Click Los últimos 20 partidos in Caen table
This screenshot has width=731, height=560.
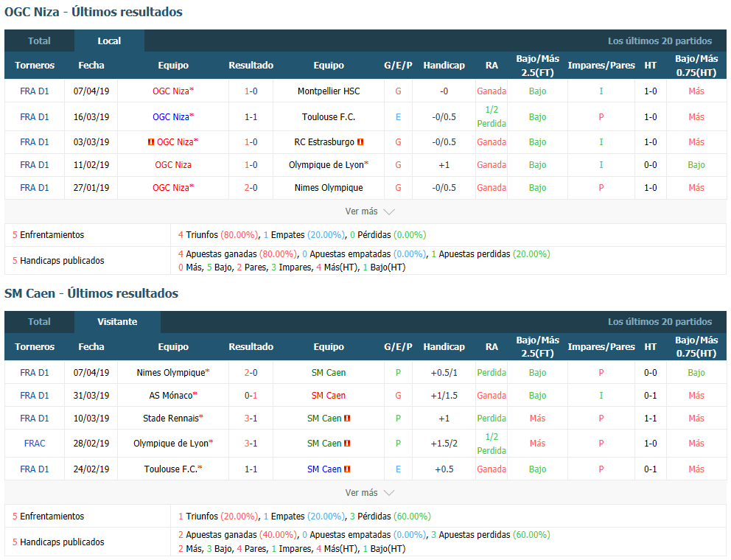coord(660,322)
